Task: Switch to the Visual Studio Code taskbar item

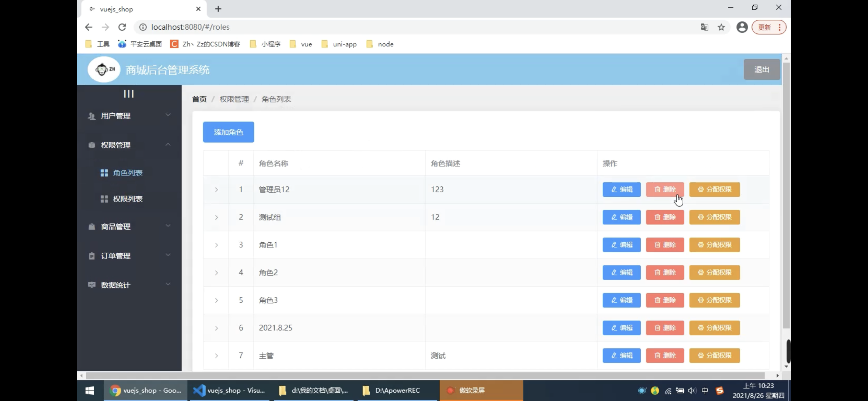Action: (229, 390)
